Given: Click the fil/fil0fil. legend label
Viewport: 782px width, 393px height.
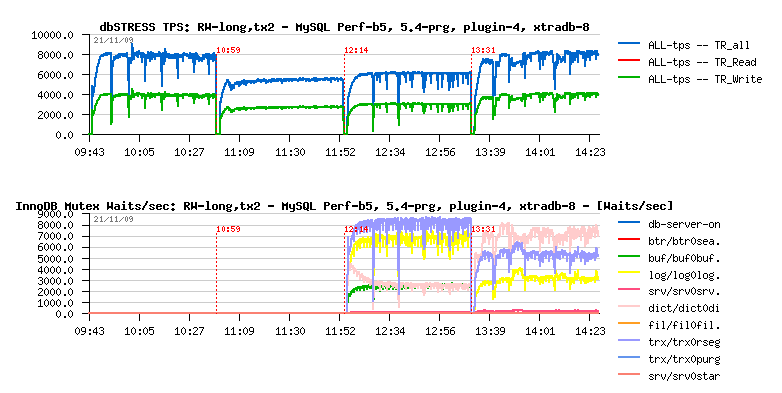Looking at the screenshot, I should pos(684,326).
